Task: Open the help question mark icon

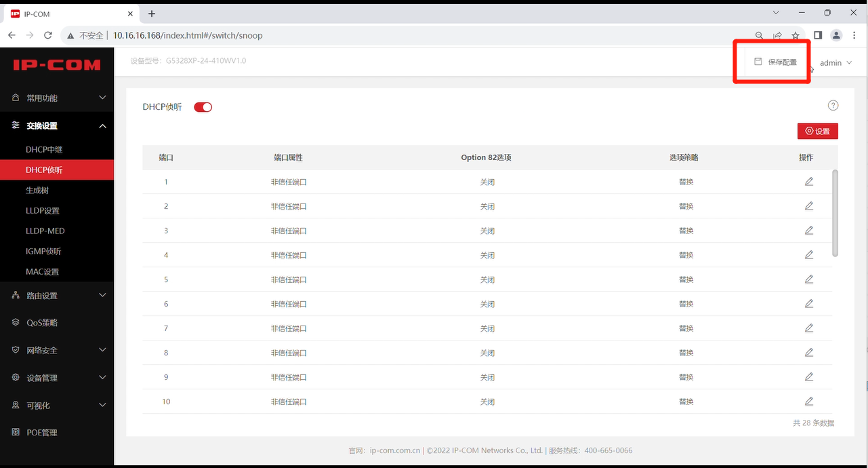Action: pyautogui.click(x=833, y=105)
